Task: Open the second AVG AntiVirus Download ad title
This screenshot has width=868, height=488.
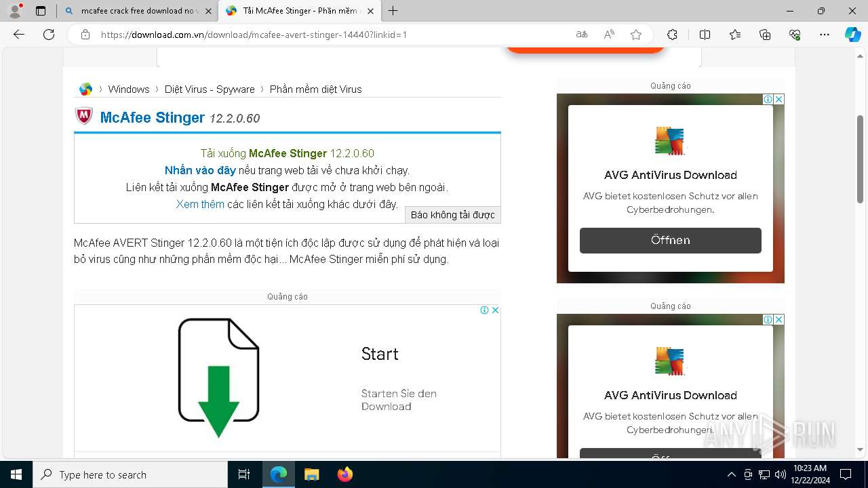Action: 670,395
